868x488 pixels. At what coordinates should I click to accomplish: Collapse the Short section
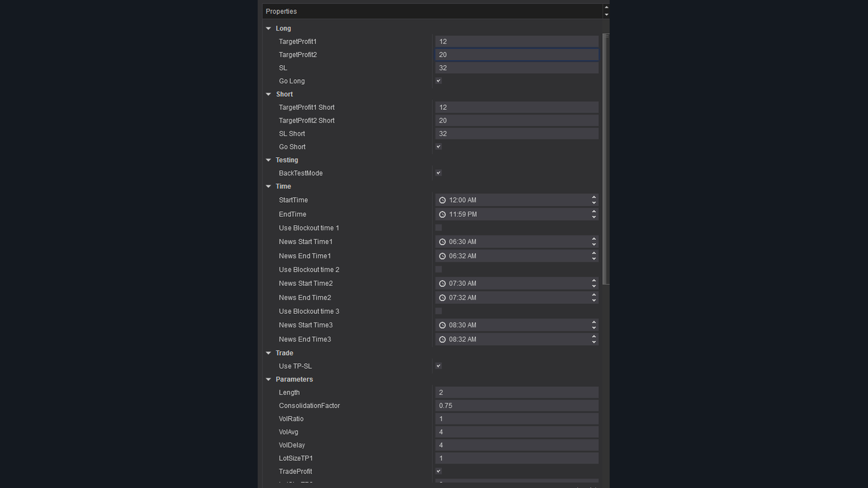tap(269, 94)
